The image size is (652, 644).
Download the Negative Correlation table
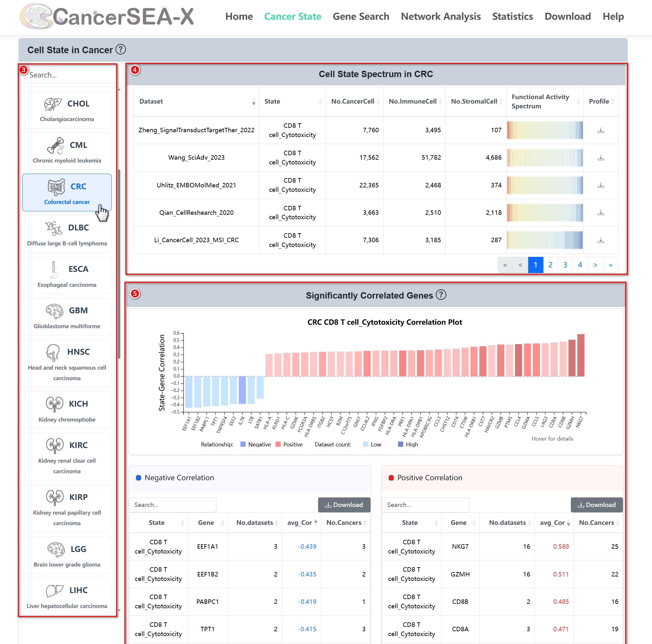[344, 504]
